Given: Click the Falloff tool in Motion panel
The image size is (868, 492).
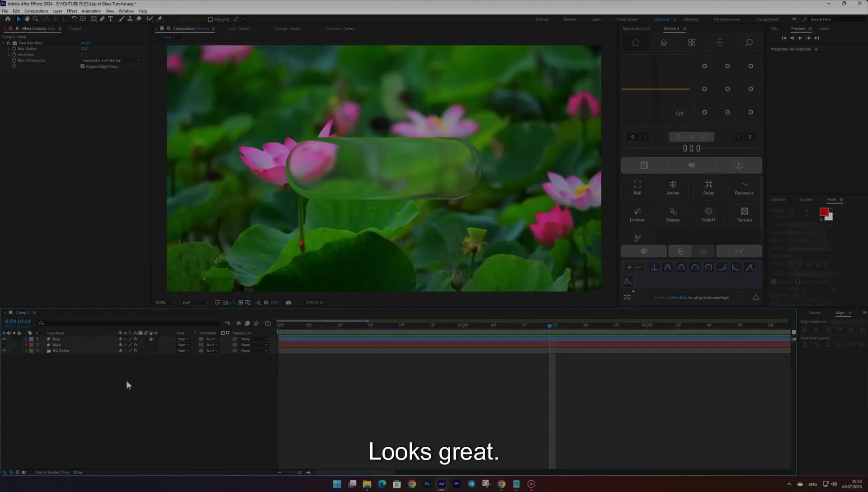Looking at the screenshot, I should tap(708, 215).
